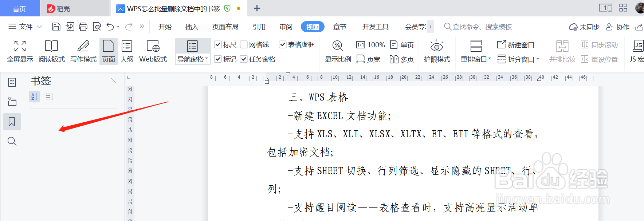Open the Page Layout ribbon tab
The image size is (644, 221).
225,27
